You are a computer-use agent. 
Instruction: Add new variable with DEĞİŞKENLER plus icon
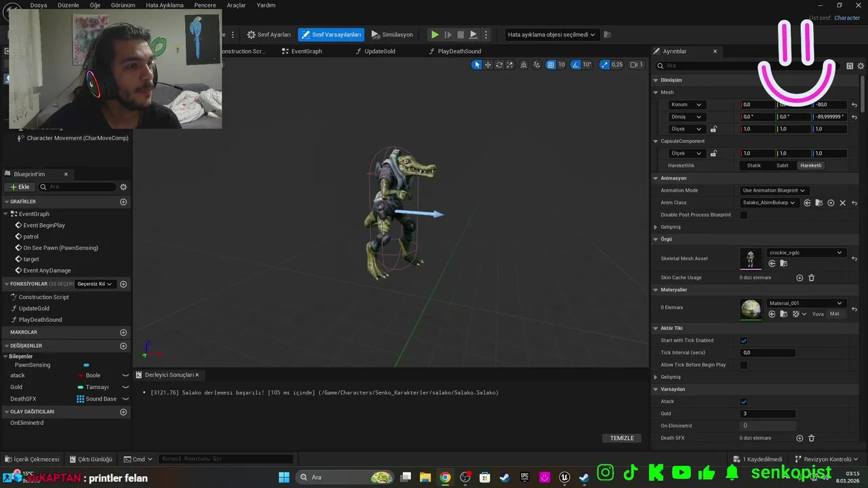[x=123, y=346]
